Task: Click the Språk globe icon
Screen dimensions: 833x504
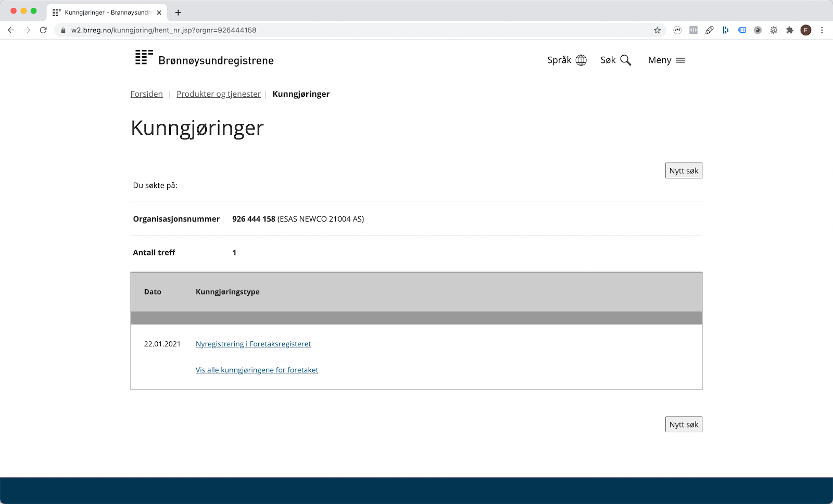Action: (582, 60)
